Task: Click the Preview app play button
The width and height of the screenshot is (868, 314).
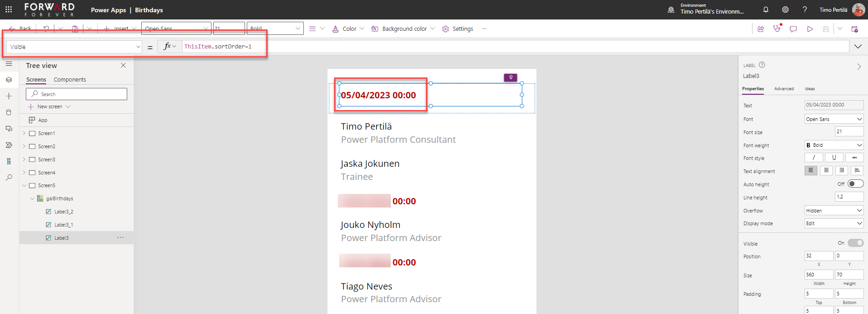Action: pos(810,29)
